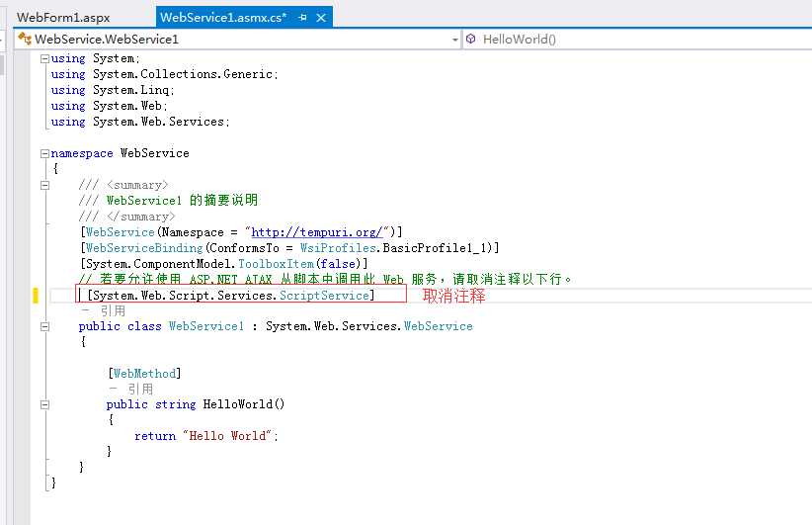
Task: Switch to the WebForm1.aspx tab
Action: [63, 17]
